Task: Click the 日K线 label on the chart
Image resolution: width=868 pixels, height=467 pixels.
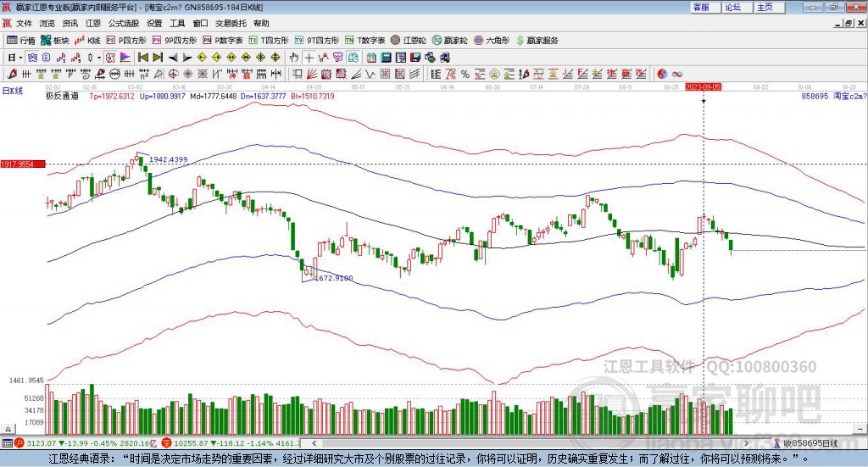Action: pos(13,91)
